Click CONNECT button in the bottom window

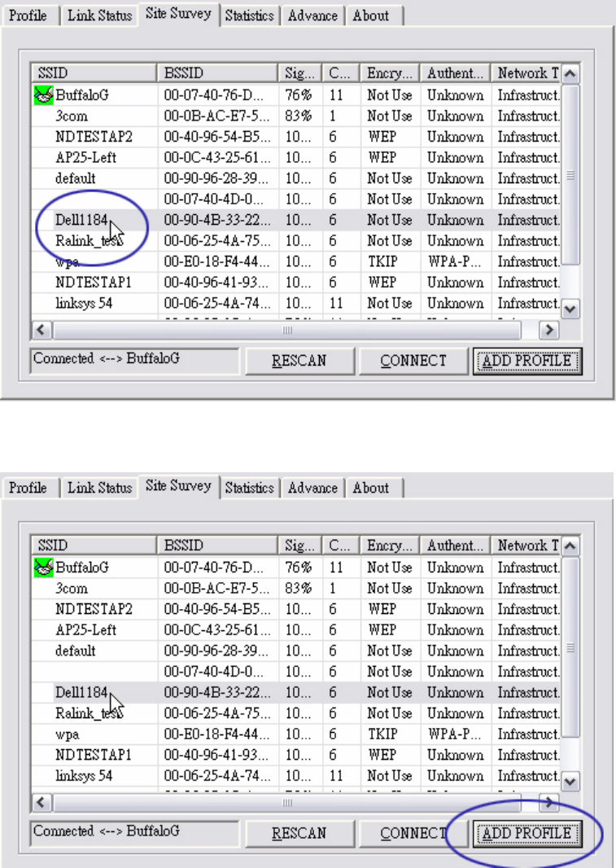coord(413,833)
